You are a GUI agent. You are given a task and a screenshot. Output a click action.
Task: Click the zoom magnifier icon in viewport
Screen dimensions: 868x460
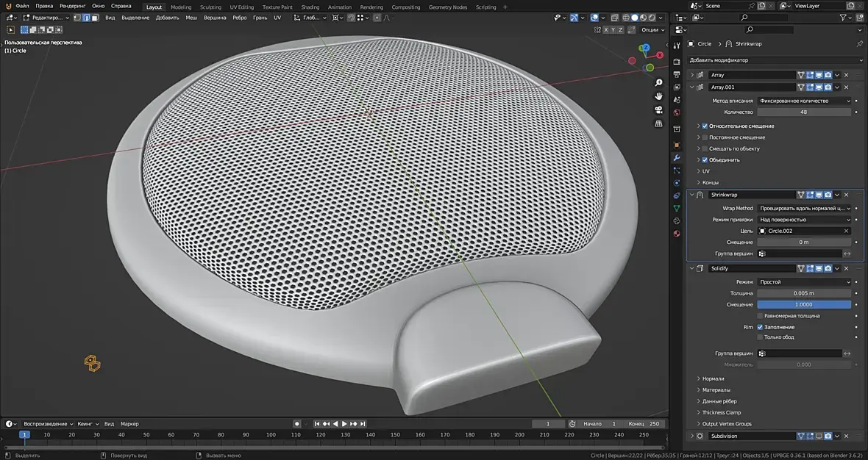tap(659, 83)
